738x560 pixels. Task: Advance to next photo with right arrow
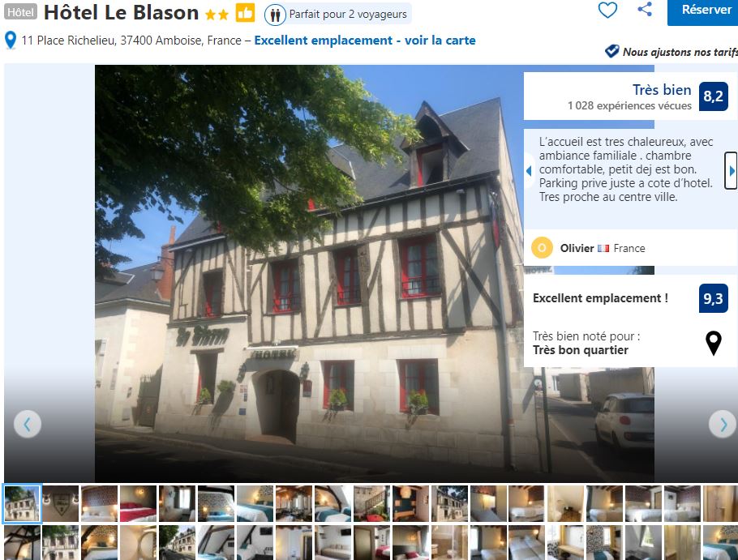click(722, 424)
